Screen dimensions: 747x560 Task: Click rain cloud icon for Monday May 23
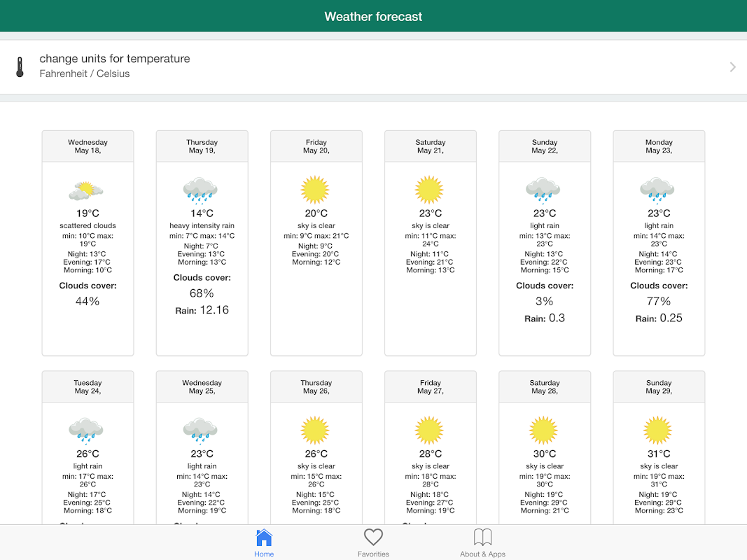click(x=657, y=190)
